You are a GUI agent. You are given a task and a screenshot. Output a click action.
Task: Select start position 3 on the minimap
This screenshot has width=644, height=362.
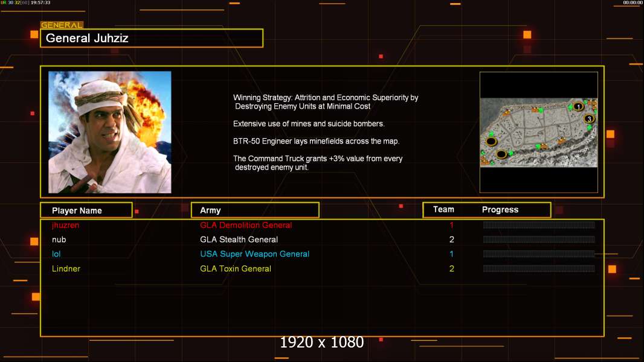[x=589, y=119]
